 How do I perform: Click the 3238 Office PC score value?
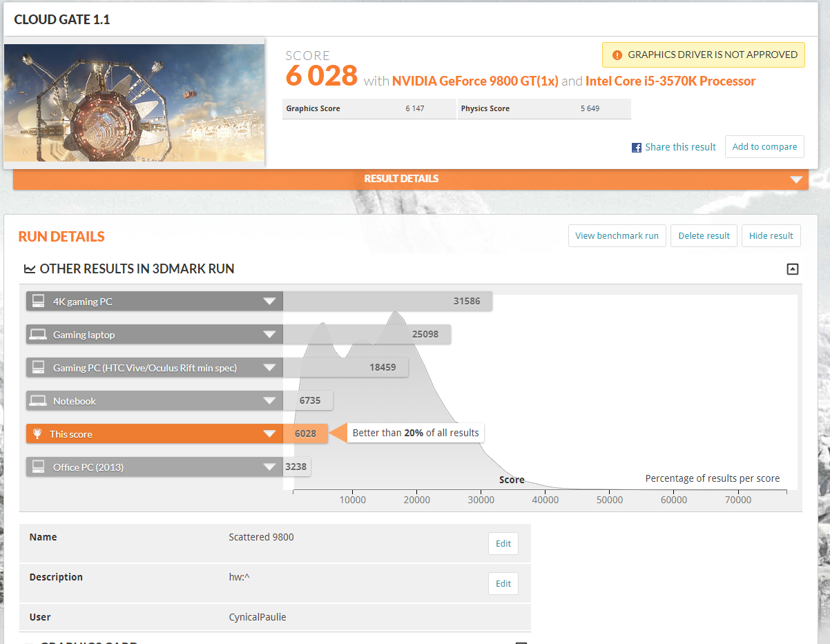297,467
